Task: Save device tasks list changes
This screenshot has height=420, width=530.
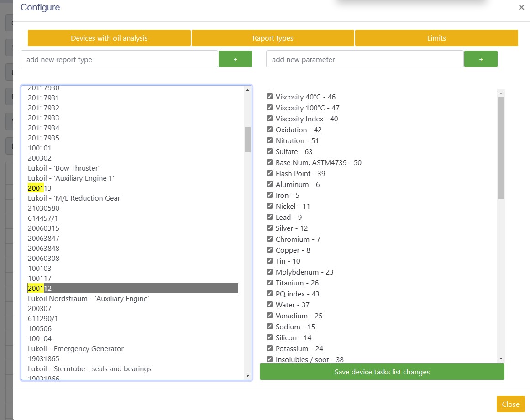Action: point(382,372)
